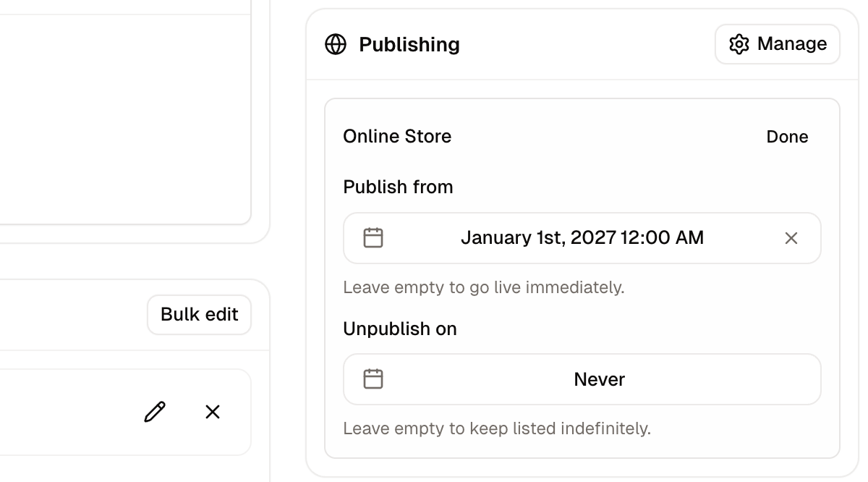Open the Unpublish on date field showing Never
Image resolution: width=868 pixels, height=482 pixels.
point(582,379)
